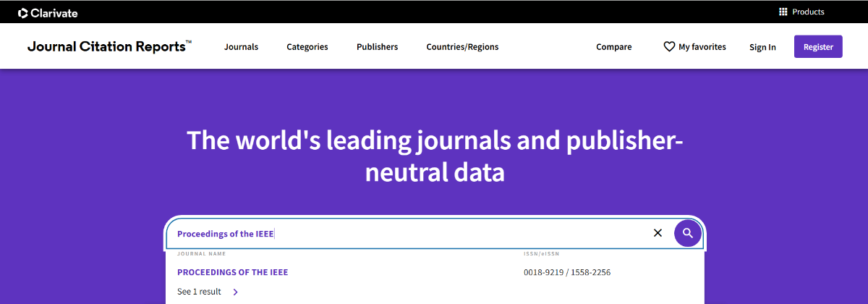868x304 pixels.
Task: Click the Sign In link
Action: click(762, 47)
